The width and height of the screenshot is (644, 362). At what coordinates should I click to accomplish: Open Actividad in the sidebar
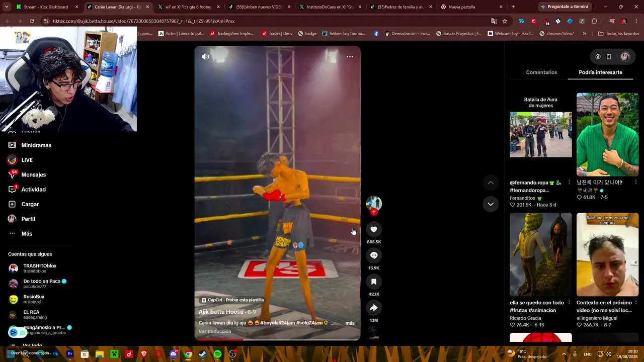coord(33,190)
